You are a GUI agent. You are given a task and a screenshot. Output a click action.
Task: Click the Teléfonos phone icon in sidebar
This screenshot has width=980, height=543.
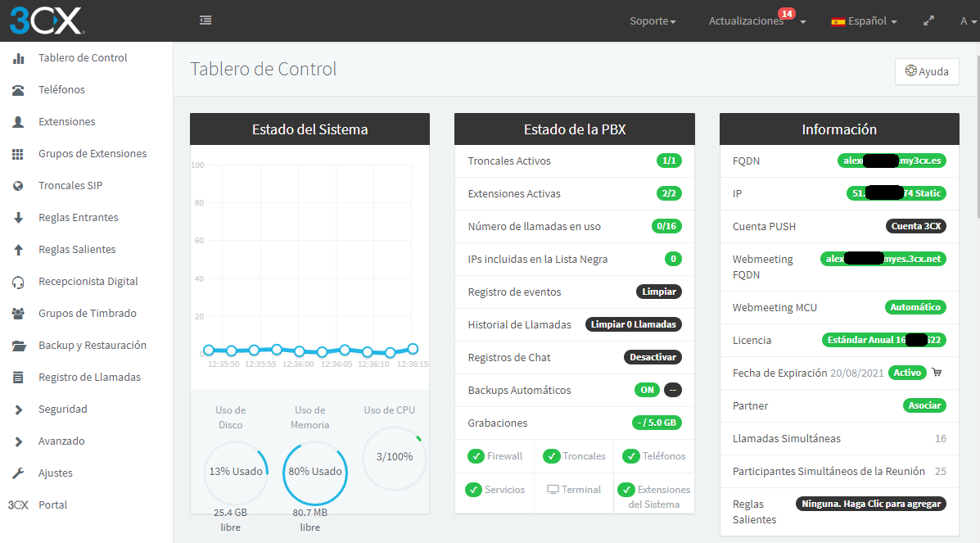click(x=18, y=90)
